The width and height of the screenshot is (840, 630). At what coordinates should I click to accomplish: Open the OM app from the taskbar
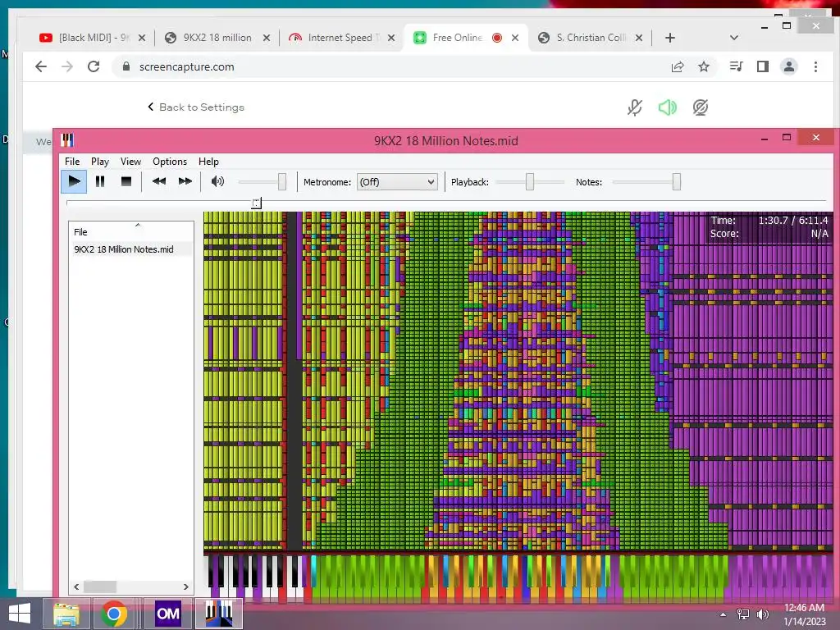pyautogui.click(x=167, y=614)
